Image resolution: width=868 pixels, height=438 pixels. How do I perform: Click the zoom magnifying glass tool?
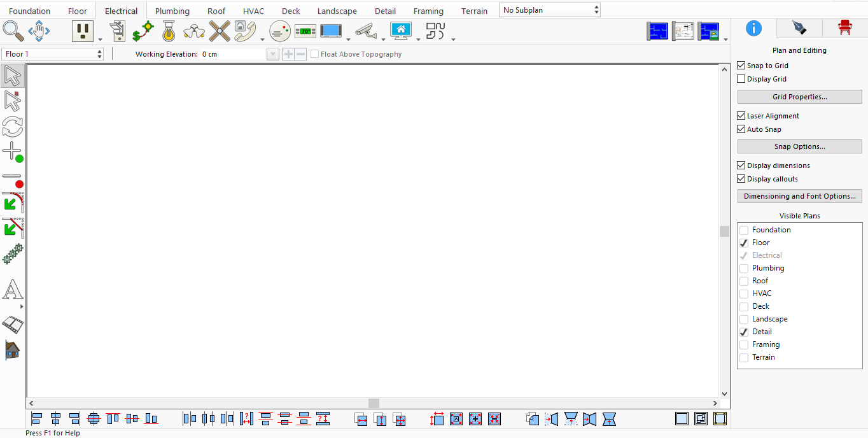(13, 31)
